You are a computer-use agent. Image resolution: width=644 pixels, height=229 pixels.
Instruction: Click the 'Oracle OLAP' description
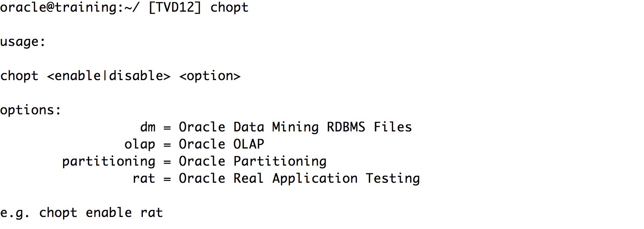click(x=221, y=144)
